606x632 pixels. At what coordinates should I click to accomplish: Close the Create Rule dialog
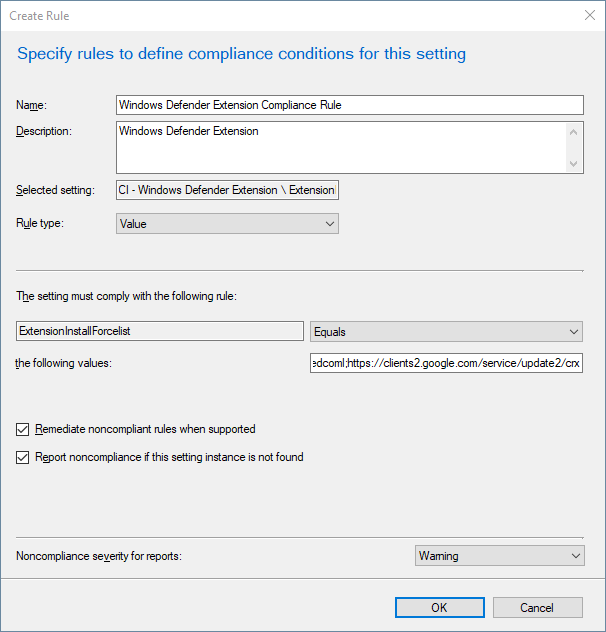click(587, 16)
